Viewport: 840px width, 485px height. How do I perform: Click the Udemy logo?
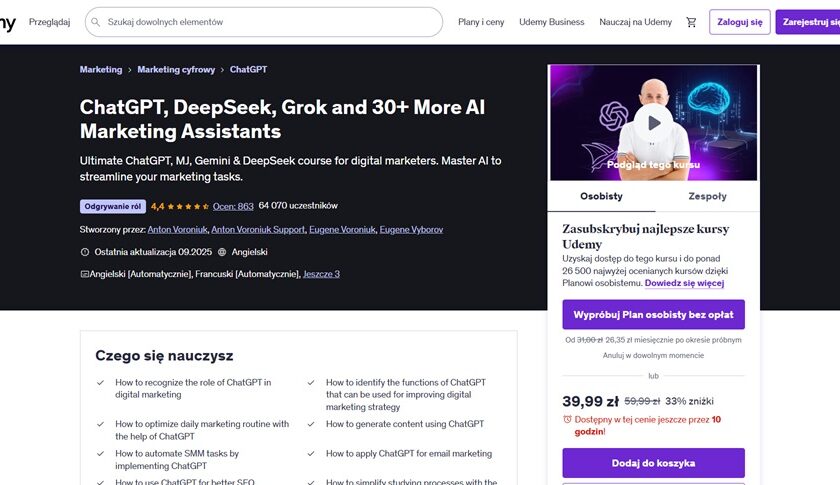point(8,23)
